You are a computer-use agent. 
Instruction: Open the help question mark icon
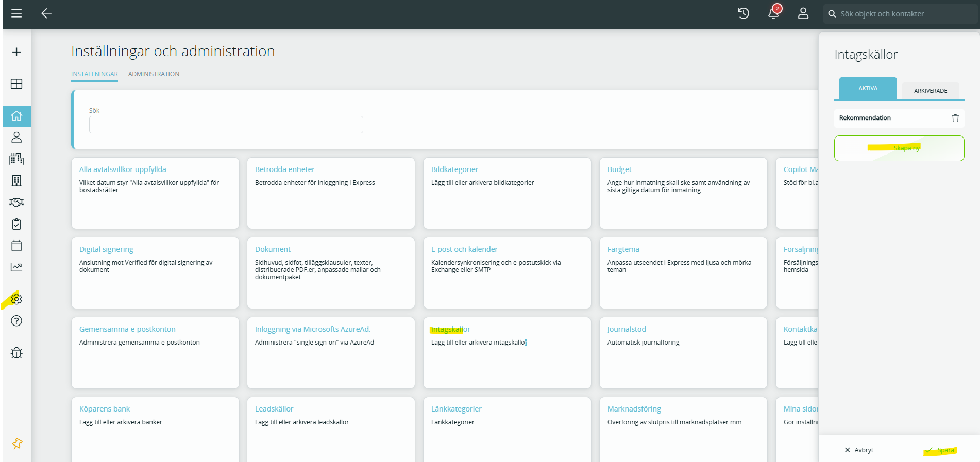coord(16,321)
